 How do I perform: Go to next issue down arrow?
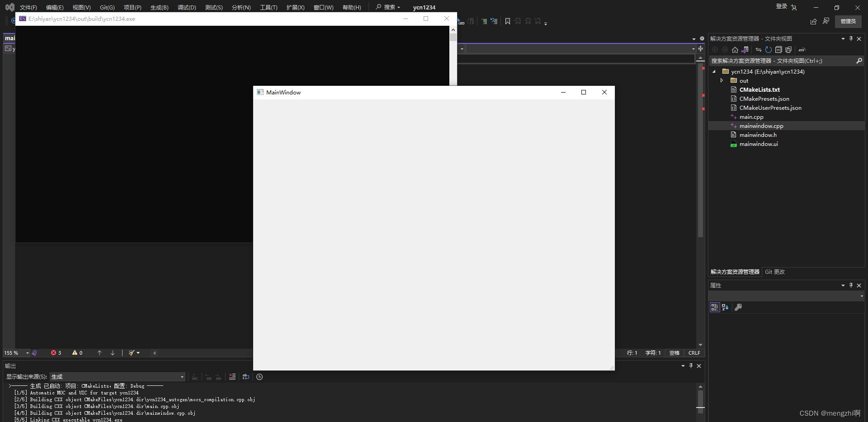click(113, 353)
